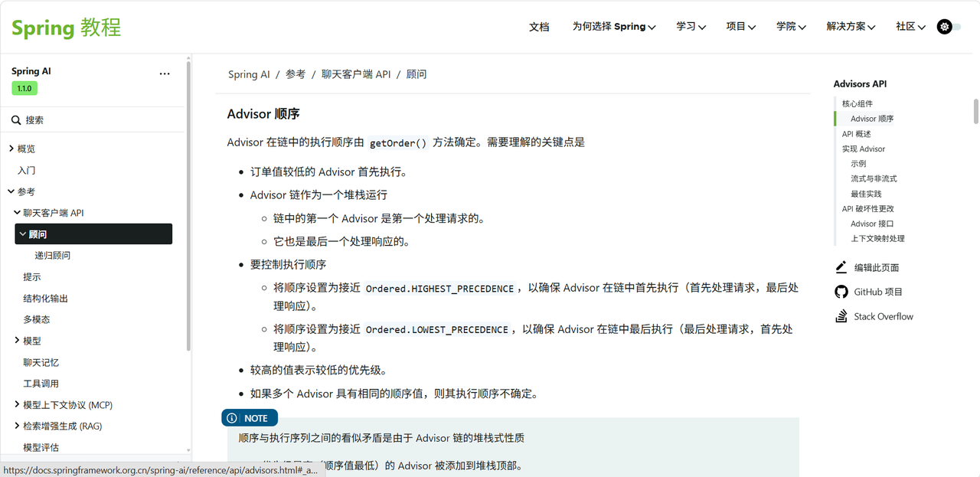Jump to Advisor 顺序 in the page outline
This screenshot has height=477, width=980.
[x=872, y=119]
